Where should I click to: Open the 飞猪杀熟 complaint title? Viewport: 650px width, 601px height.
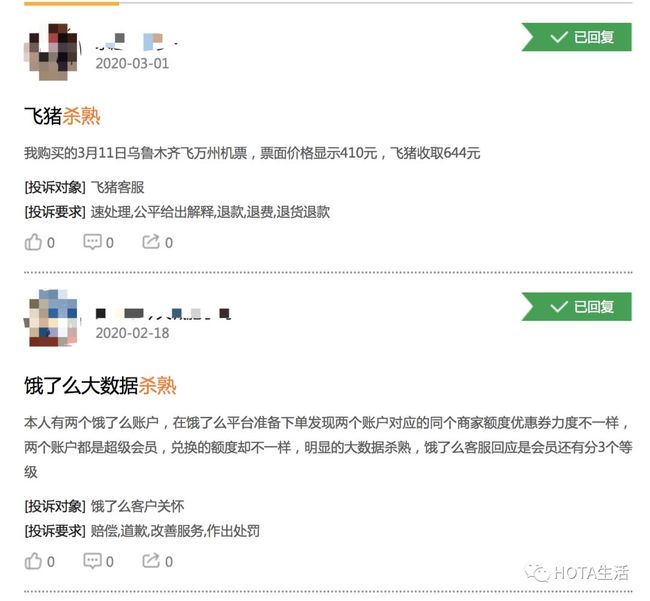[x=62, y=116]
